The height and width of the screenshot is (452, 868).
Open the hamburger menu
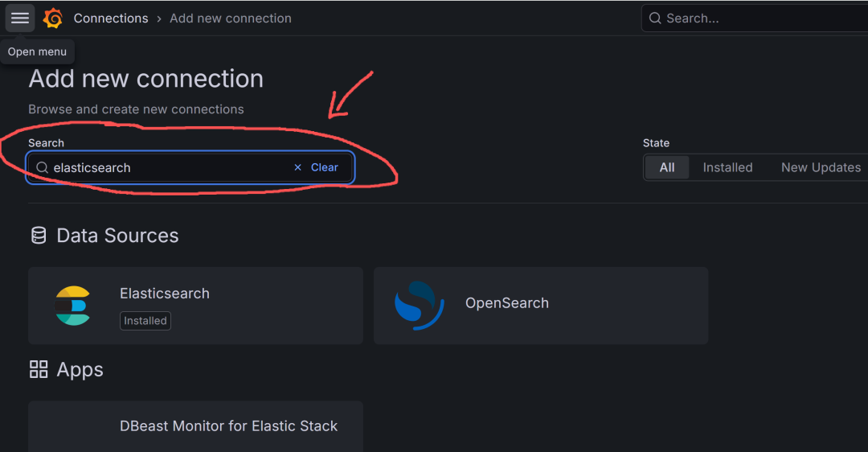tap(20, 18)
